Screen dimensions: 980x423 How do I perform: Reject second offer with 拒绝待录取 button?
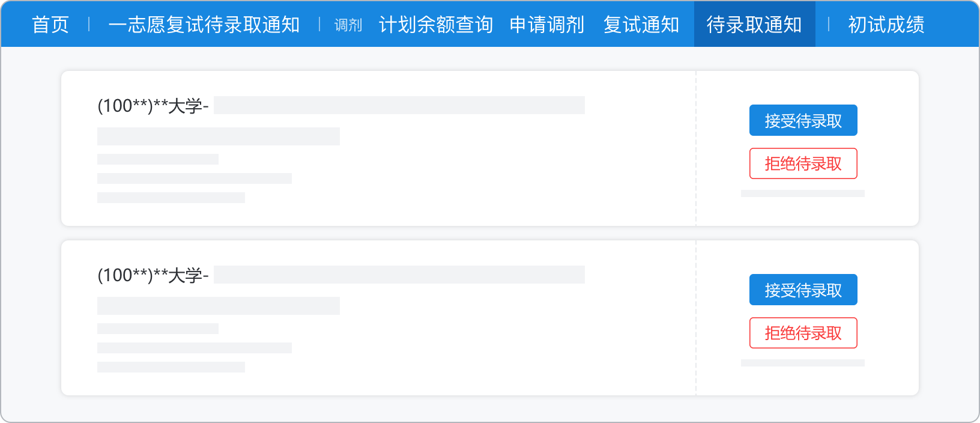tap(803, 333)
